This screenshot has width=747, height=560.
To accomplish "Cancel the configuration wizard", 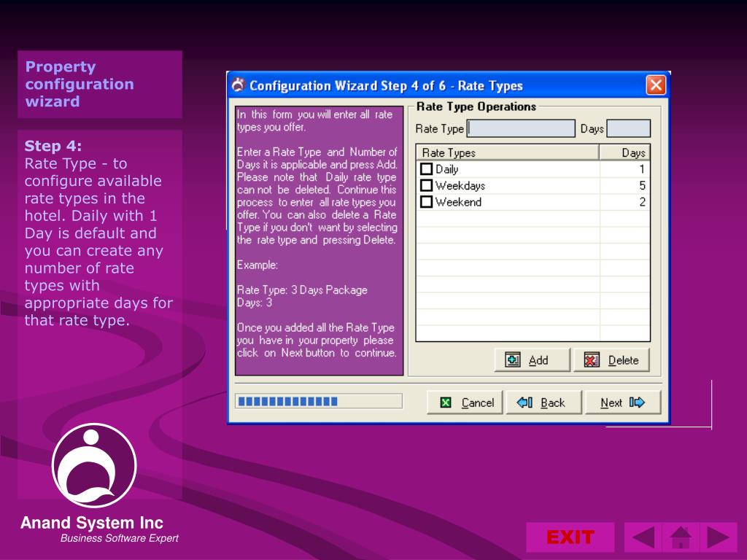I will point(465,402).
